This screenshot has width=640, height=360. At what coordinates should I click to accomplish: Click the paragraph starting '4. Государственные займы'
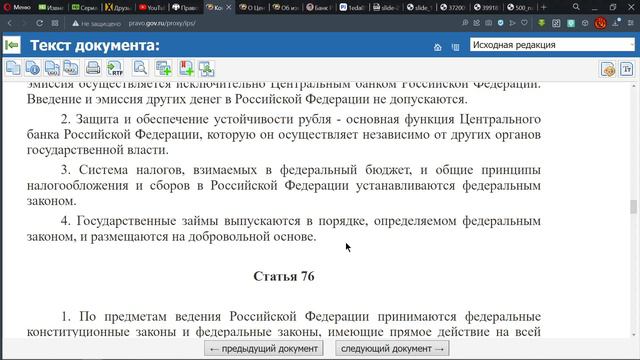click(x=284, y=229)
